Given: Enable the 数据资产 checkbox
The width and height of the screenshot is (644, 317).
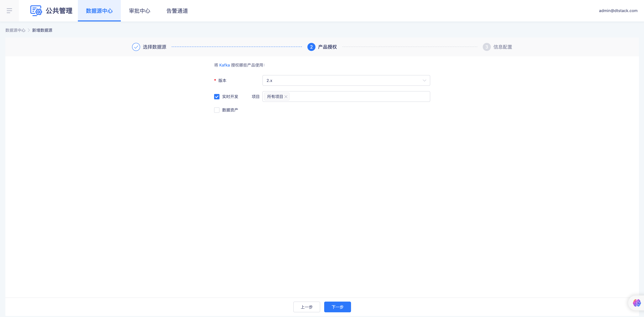Looking at the screenshot, I should pyautogui.click(x=217, y=110).
